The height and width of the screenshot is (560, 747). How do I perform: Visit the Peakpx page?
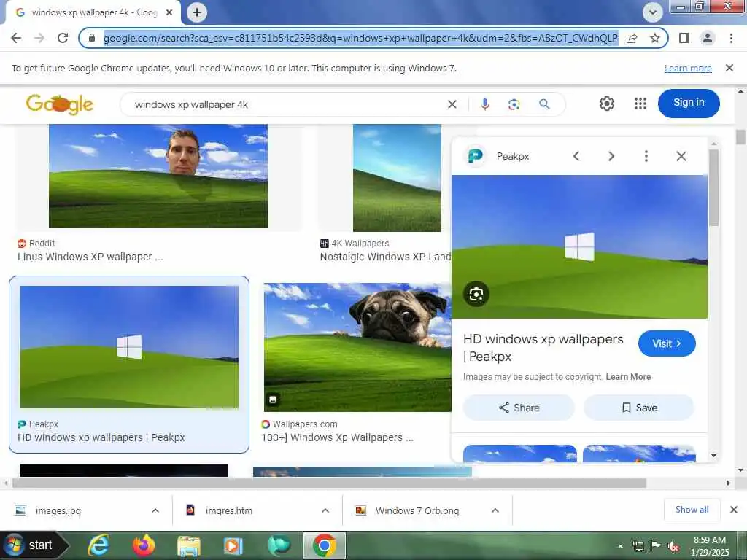pyautogui.click(x=667, y=343)
